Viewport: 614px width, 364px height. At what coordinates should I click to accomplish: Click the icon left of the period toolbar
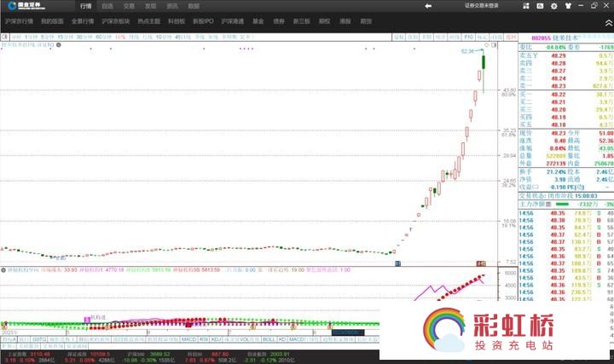coord(4,37)
